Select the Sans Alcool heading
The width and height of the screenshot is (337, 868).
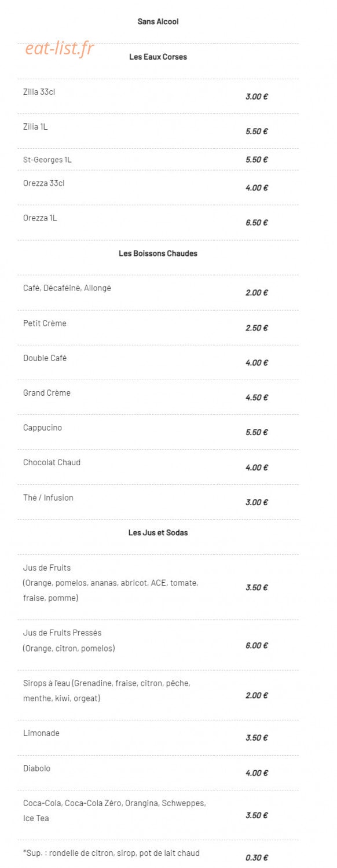158,21
